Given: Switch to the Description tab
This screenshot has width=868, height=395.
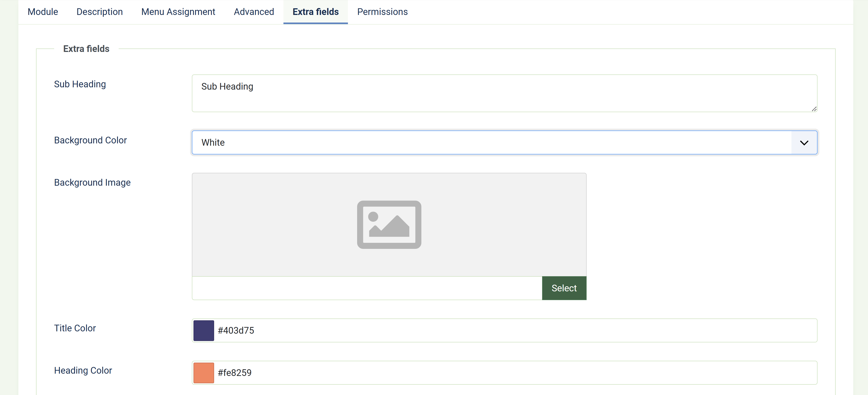Looking at the screenshot, I should click(x=99, y=12).
